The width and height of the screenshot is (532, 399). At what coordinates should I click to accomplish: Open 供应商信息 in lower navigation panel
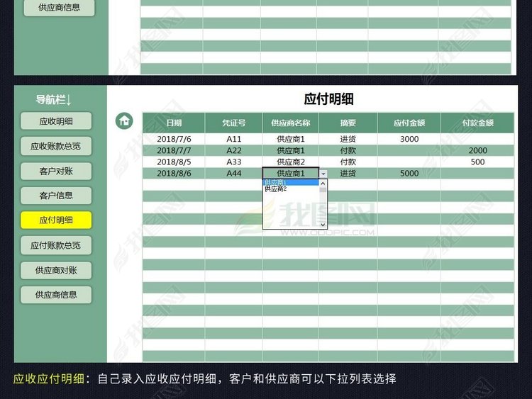(x=56, y=295)
